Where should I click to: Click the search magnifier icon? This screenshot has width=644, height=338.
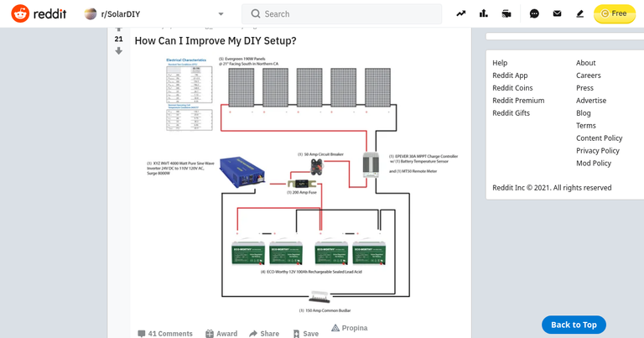[256, 14]
